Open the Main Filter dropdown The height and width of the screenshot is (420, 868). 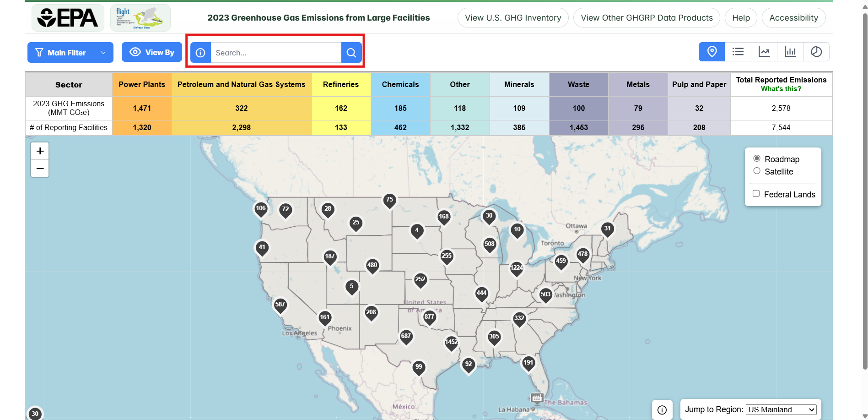pos(70,52)
